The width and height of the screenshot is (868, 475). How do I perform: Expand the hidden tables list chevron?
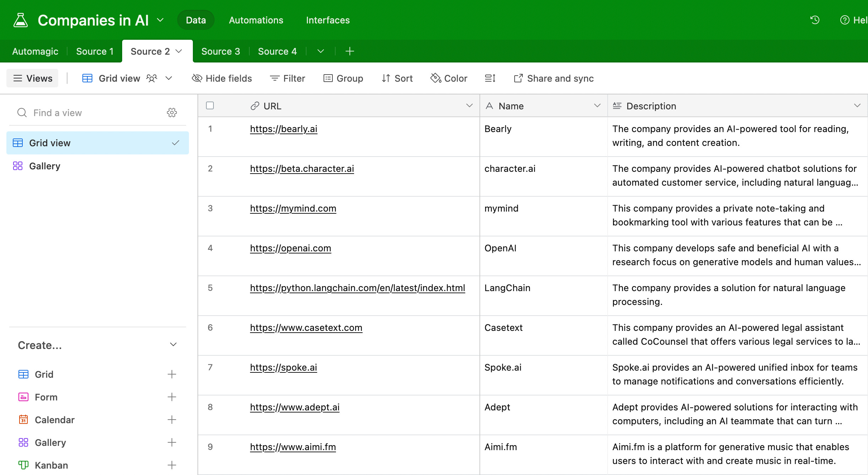321,51
